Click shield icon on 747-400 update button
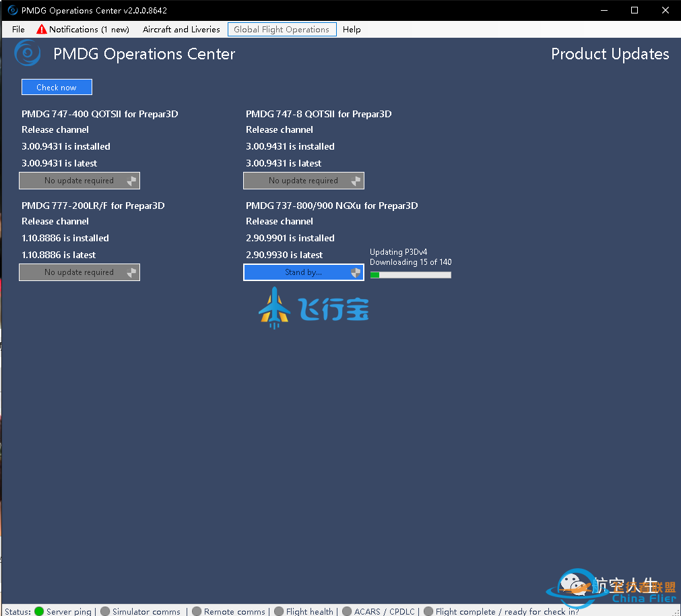This screenshot has height=616, width=681. coord(131,181)
